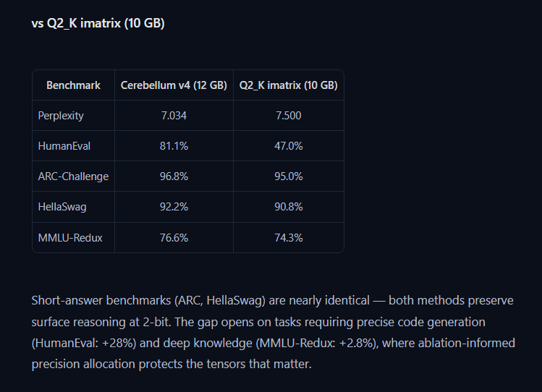This screenshot has height=392, width=542.
Task: Select the Cerebellum v4 (12 GB) column header
Action: (174, 85)
